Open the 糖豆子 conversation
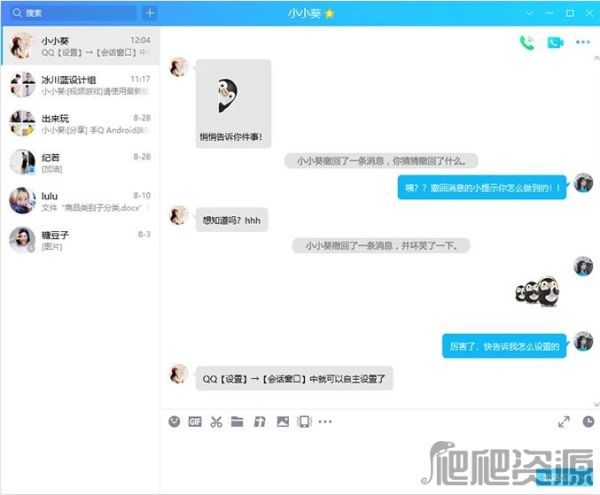 click(80, 240)
